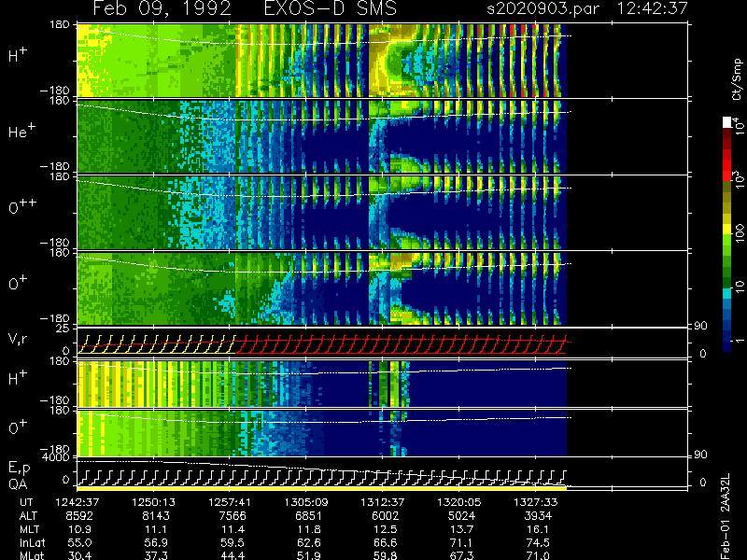This screenshot has height=560, width=747.
Task: Click InLat value '74.5'
Action: coord(539,543)
